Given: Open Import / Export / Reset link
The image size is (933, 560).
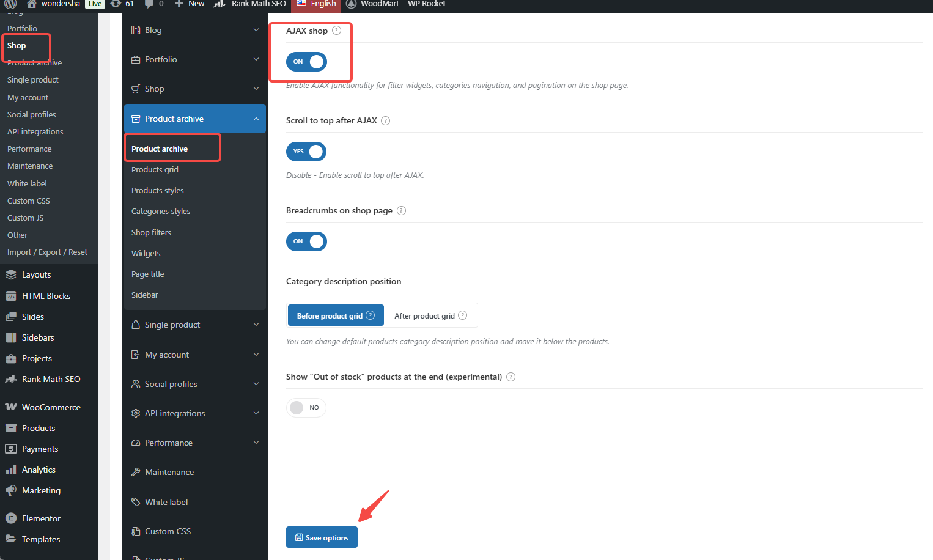Looking at the screenshot, I should [47, 252].
